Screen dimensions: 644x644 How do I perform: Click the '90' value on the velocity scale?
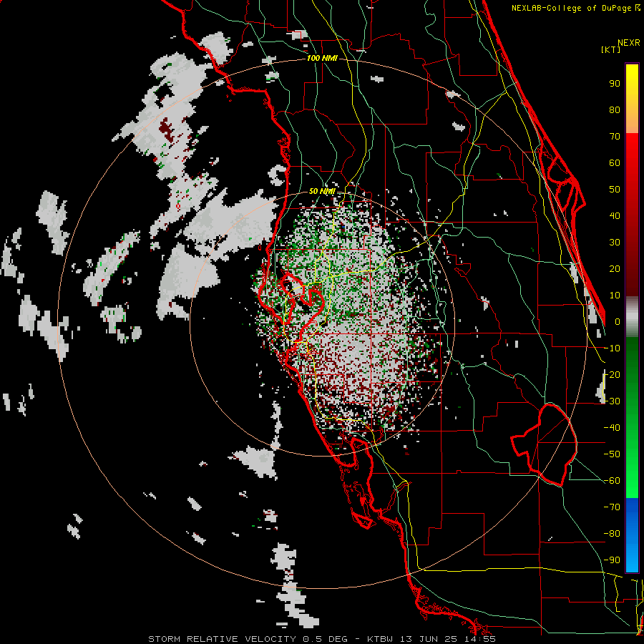tap(615, 84)
